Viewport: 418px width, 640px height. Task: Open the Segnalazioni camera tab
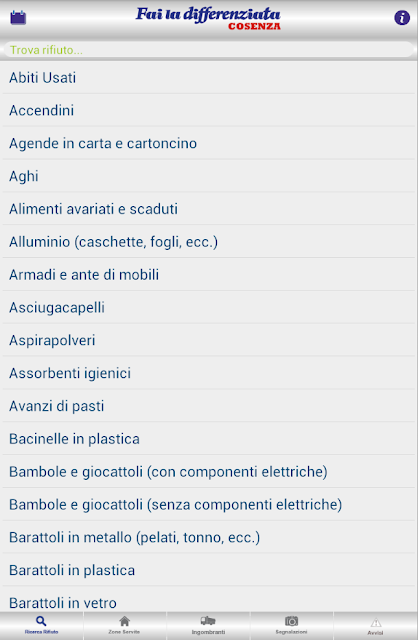tap(291, 625)
